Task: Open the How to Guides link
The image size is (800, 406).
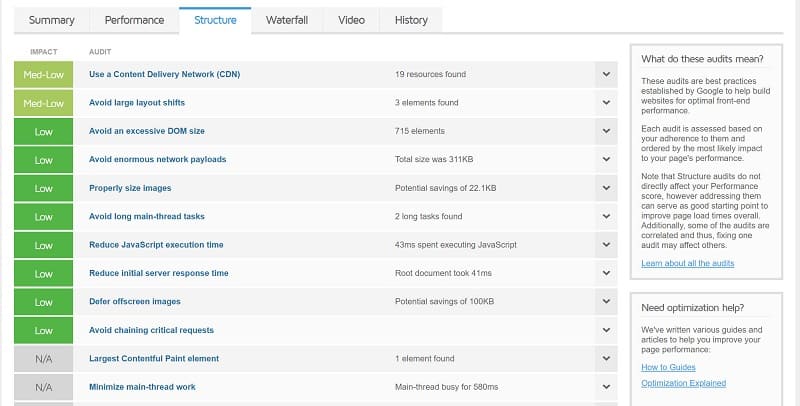Action: tap(669, 367)
